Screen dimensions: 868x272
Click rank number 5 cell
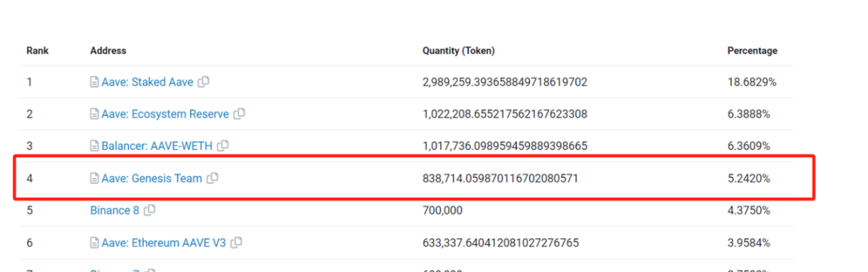(x=29, y=210)
